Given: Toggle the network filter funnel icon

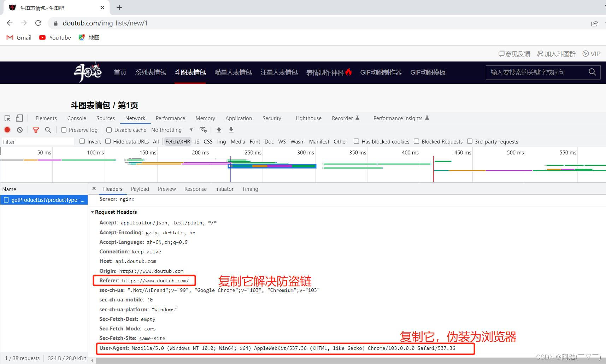Looking at the screenshot, I should 36,130.
